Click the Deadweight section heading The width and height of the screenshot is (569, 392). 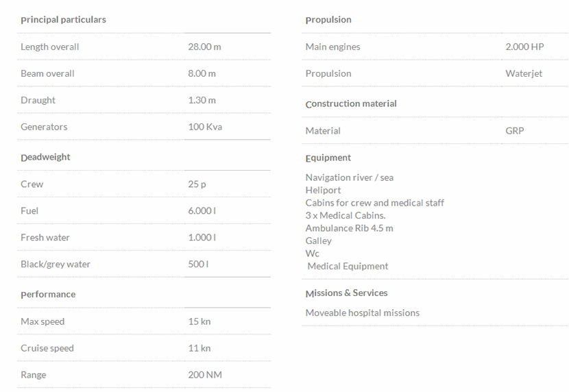click(x=45, y=157)
